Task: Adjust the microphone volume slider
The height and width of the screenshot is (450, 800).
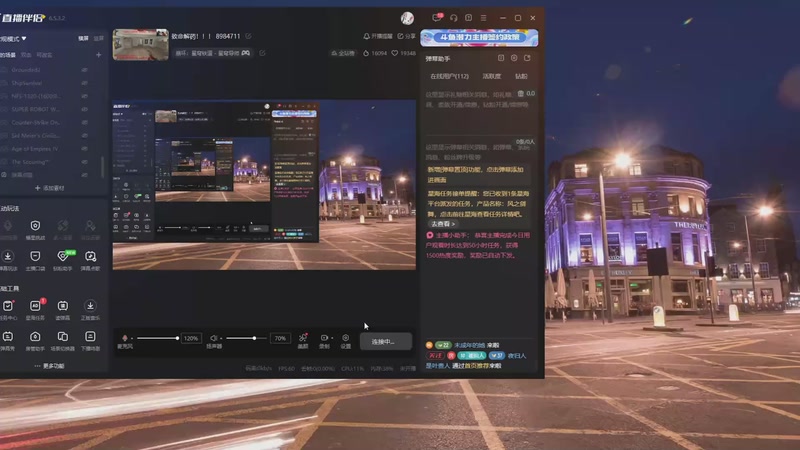Action: (x=157, y=338)
